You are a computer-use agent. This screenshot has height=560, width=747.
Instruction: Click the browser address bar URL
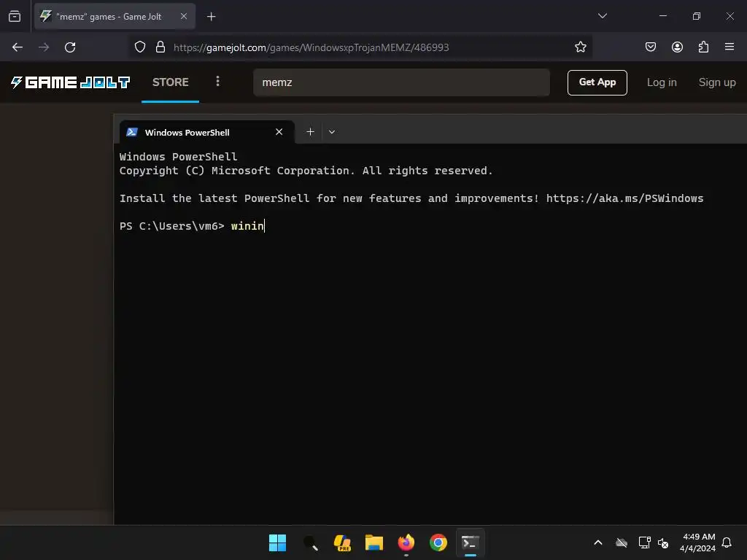311,47
